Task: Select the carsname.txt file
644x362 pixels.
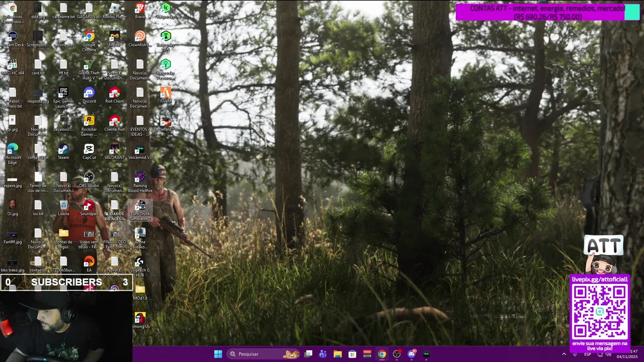Action: point(63,11)
